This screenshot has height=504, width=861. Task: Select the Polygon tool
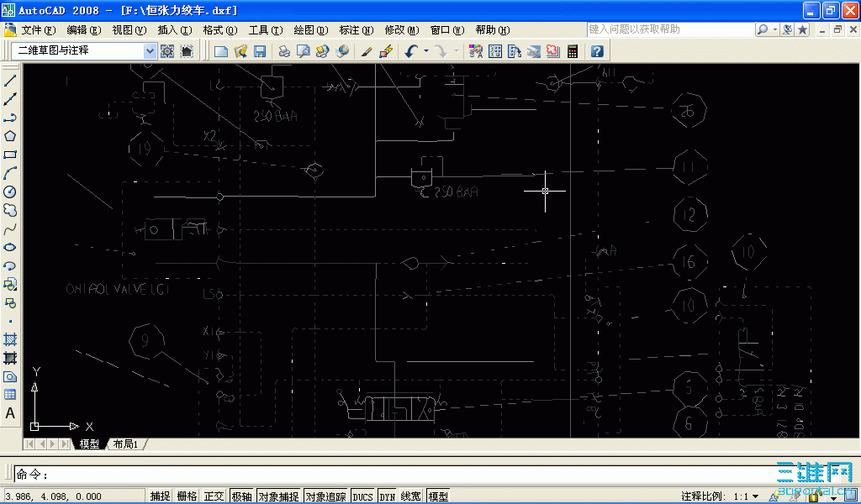(x=10, y=136)
